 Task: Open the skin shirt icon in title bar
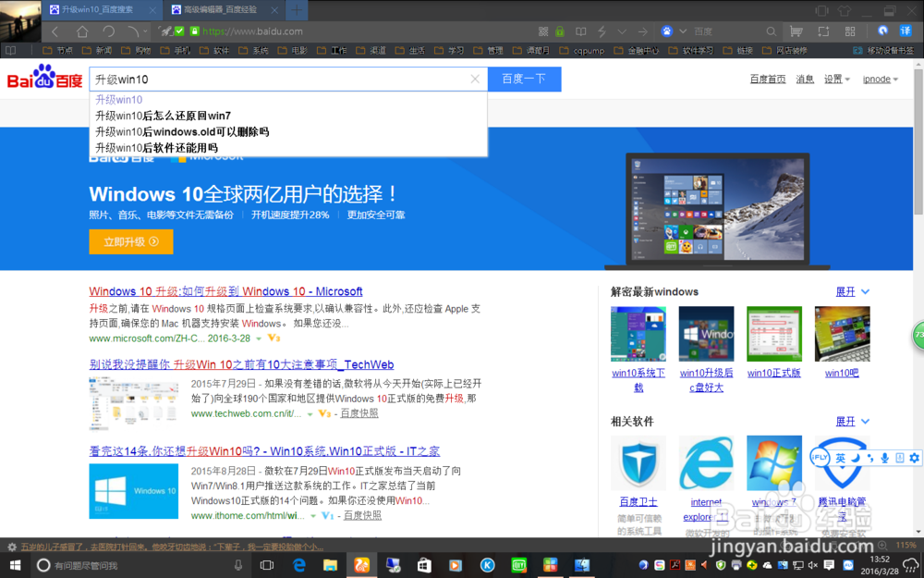pos(844,10)
